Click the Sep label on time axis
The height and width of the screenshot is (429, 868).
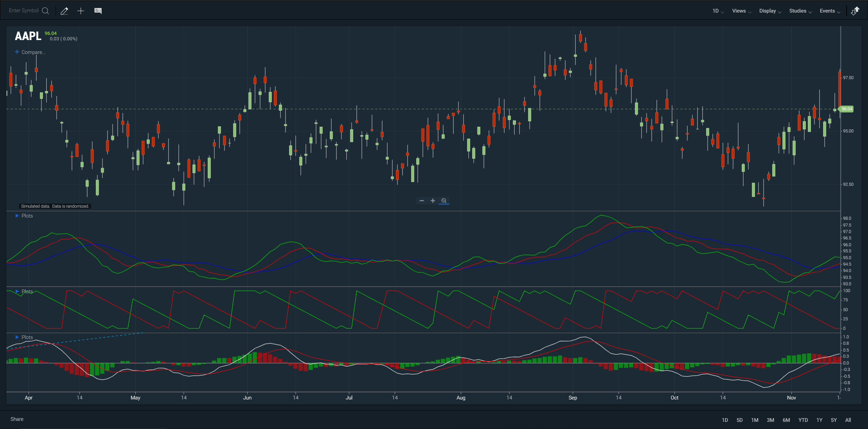point(573,398)
